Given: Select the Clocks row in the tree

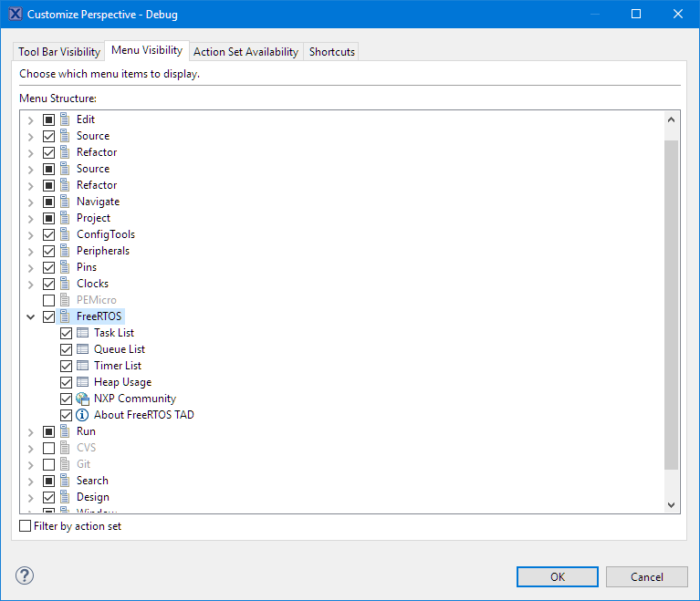Looking at the screenshot, I should pyautogui.click(x=92, y=284).
